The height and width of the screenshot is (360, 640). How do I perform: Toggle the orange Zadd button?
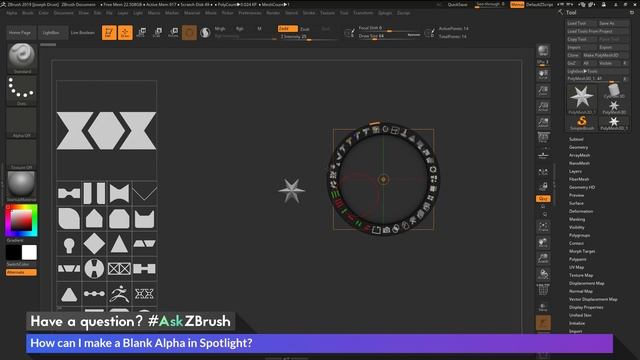pyautogui.click(x=287, y=29)
